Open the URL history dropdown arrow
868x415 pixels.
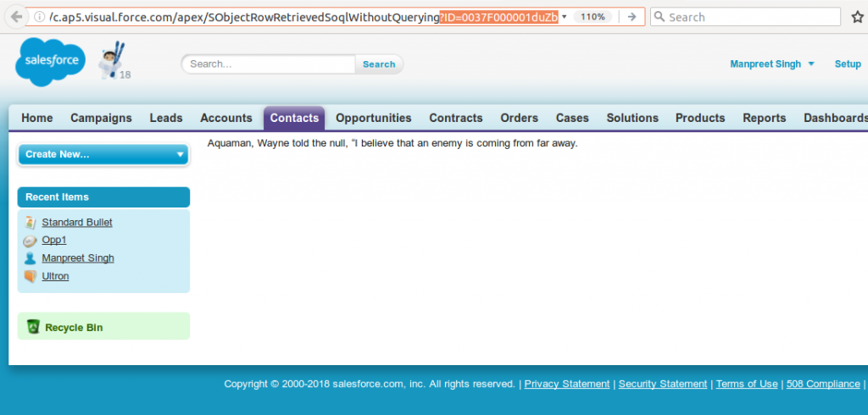[565, 17]
